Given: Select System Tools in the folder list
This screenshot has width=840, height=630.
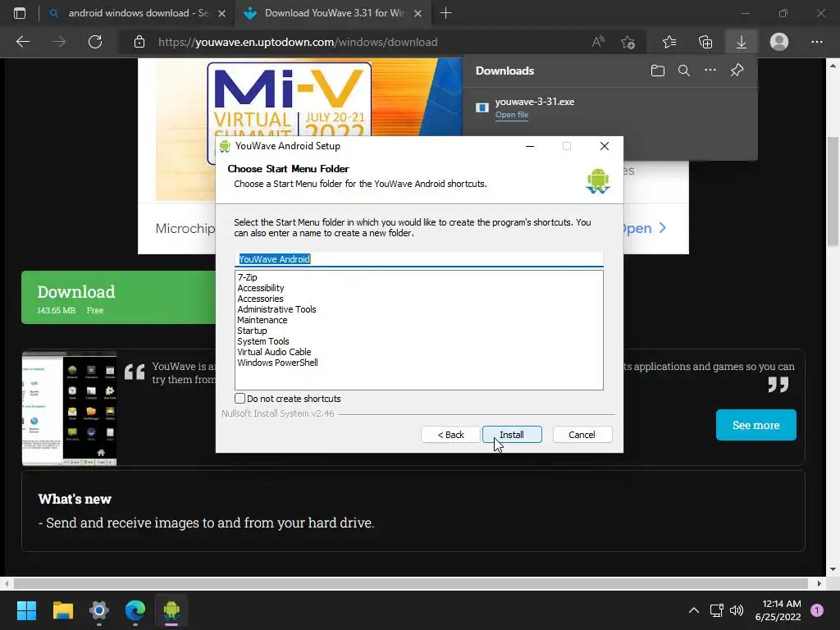Looking at the screenshot, I should pyautogui.click(x=263, y=341).
